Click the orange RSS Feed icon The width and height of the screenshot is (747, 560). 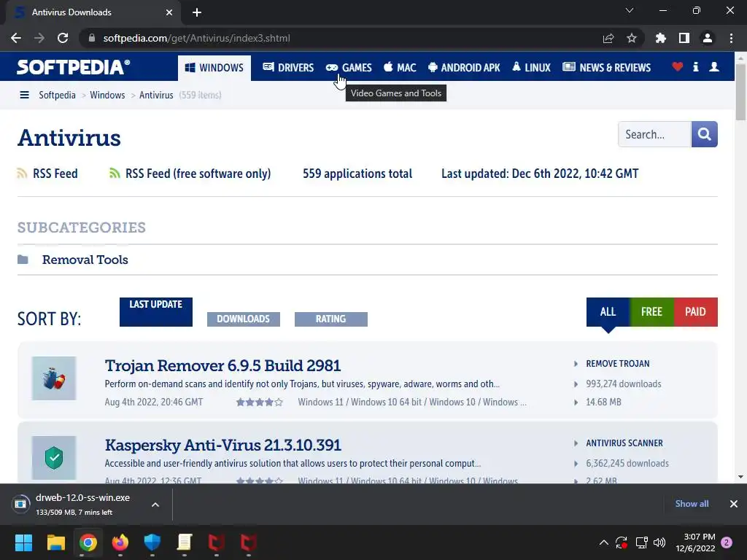22,174
